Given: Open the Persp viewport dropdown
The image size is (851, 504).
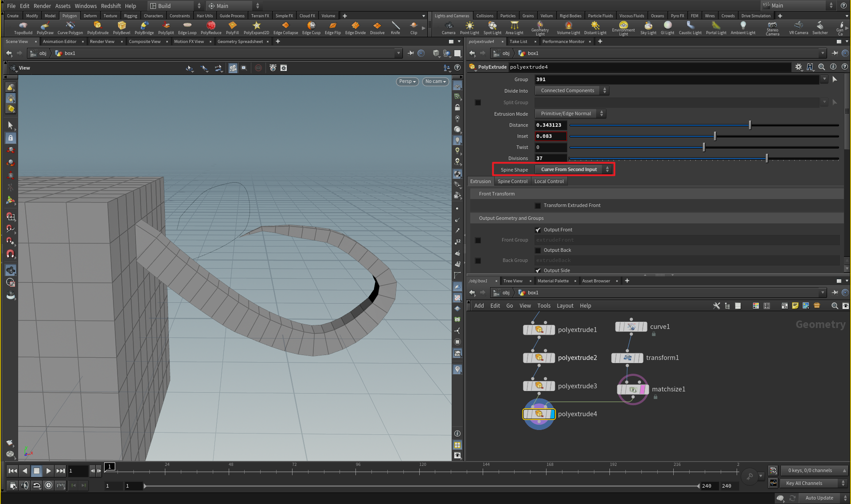Looking at the screenshot, I should pyautogui.click(x=406, y=82).
